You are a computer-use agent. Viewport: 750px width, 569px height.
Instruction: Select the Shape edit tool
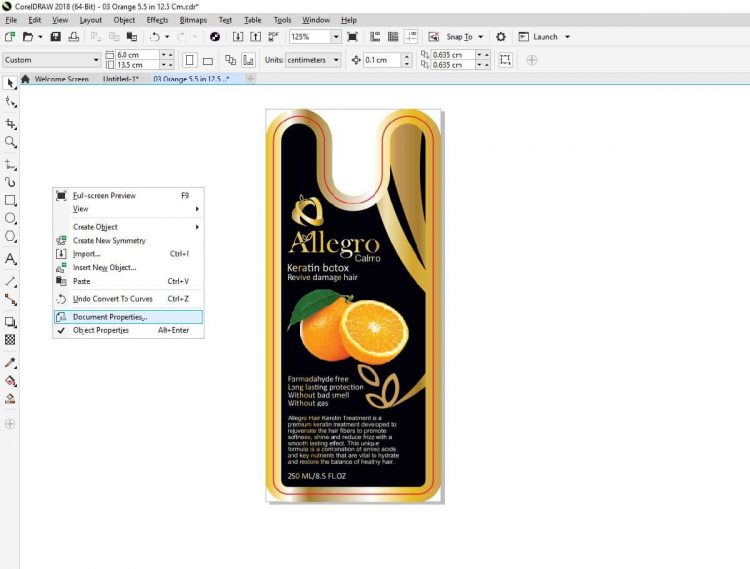tap(10, 102)
